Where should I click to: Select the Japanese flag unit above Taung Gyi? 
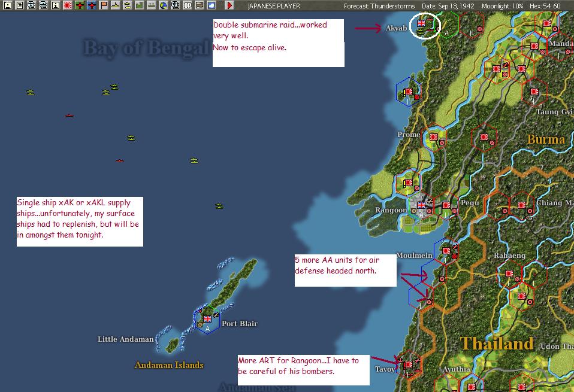click(534, 92)
